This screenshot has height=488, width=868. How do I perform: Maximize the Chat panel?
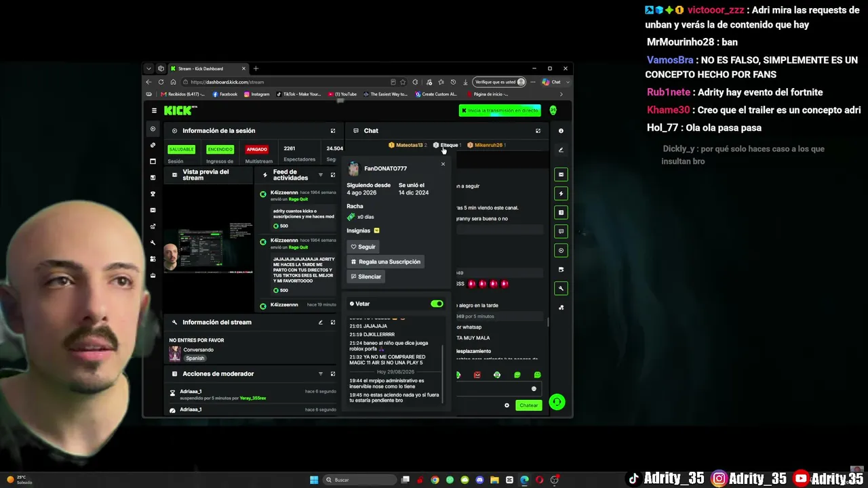538,131
